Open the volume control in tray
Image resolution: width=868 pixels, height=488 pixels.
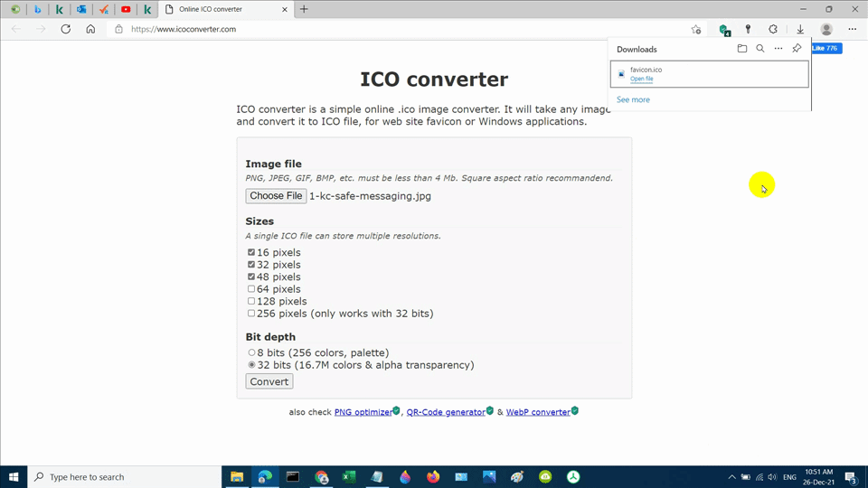click(773, 477)
